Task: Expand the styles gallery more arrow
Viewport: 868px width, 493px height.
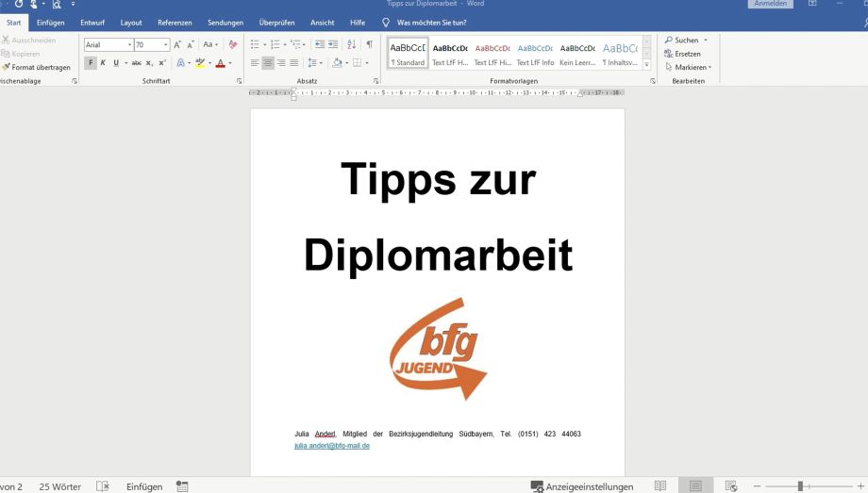Action: pos(646,64)
